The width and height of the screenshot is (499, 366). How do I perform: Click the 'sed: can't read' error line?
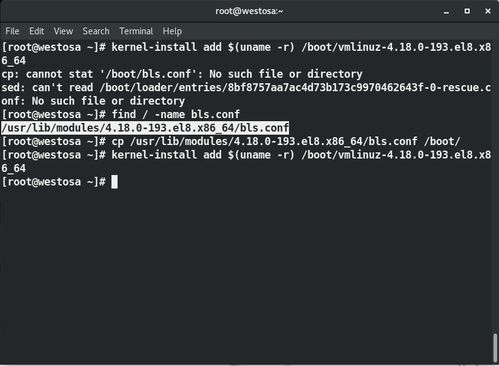tap(246, 94)
